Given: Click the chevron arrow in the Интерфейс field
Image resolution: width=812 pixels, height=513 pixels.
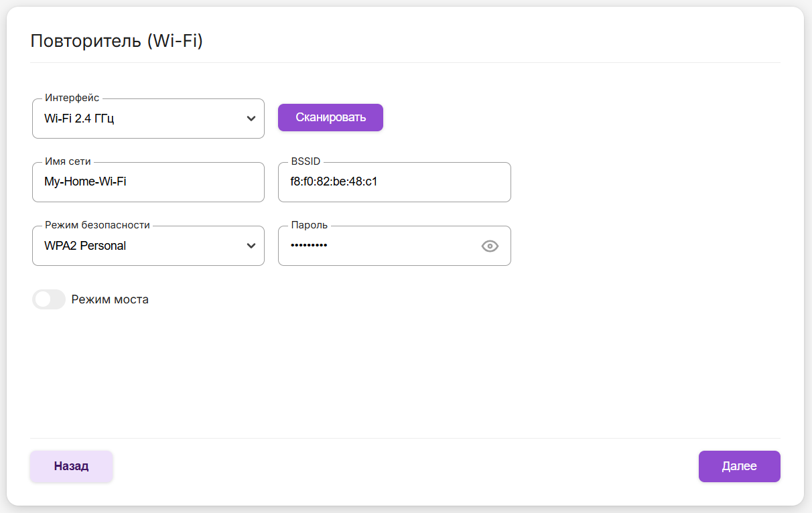Looking at the screenshot, I should (x=251, y=119).
